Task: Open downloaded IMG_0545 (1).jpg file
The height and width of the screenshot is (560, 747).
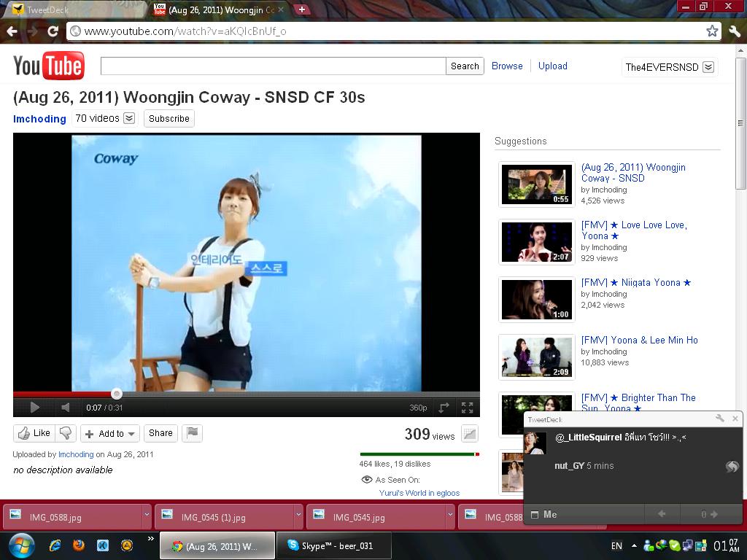Action: pos(225,517)
